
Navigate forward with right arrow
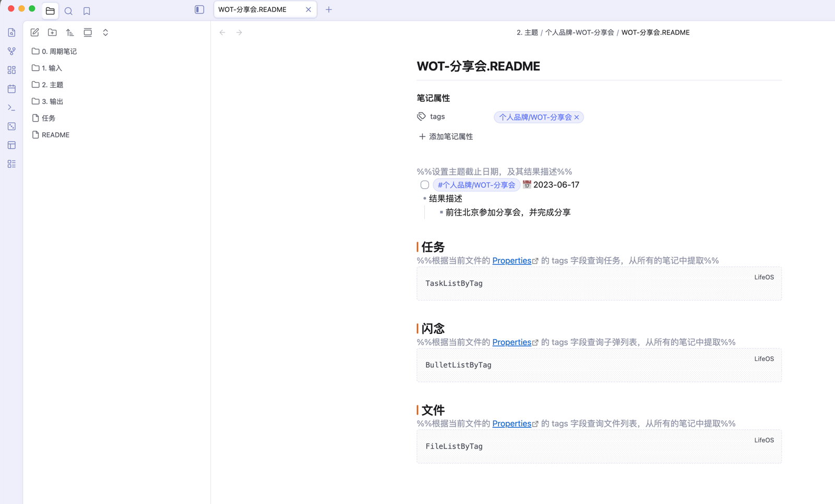239,32
